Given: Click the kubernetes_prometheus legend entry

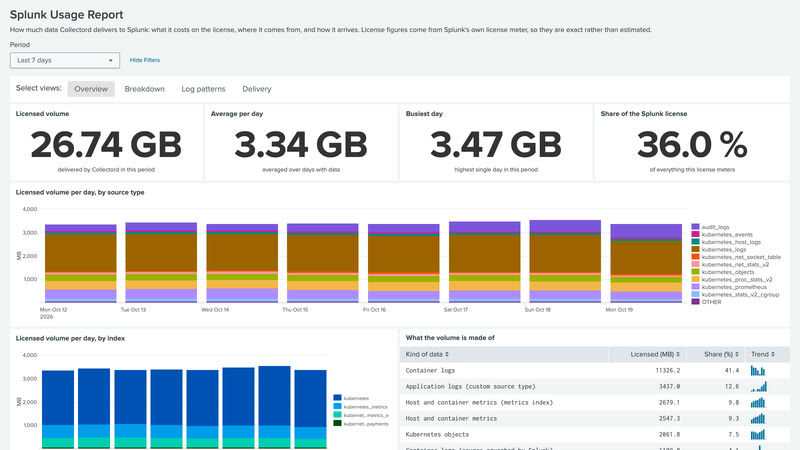Looking at the screenshot, I should 729,287.
